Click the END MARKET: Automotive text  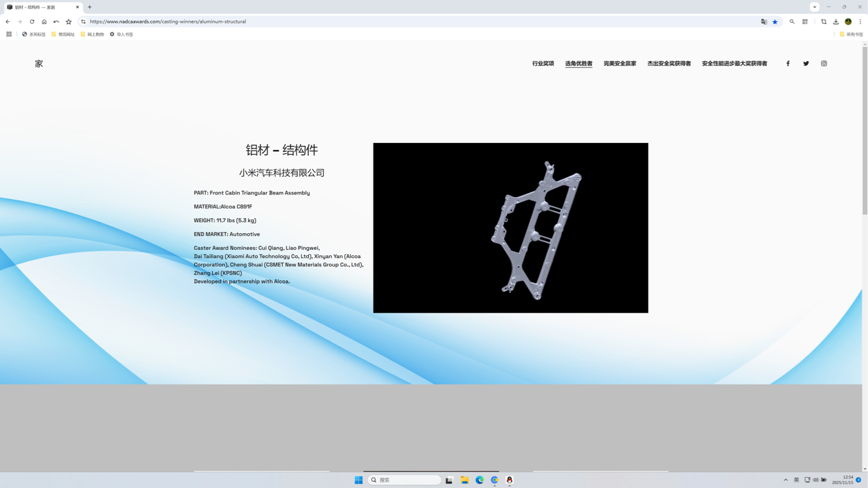(x=227, y=234)
